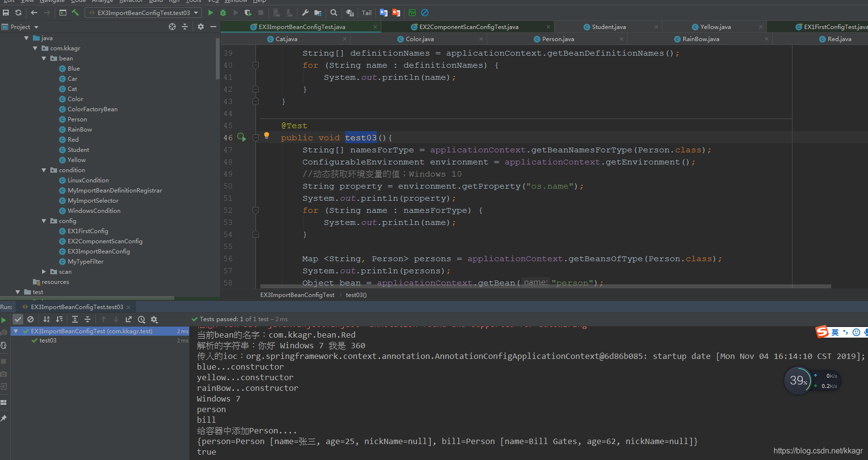Click the blue Translate icon in toolbar
The height and width of the screenshot is (460, 868).
(x=384, y=13)
